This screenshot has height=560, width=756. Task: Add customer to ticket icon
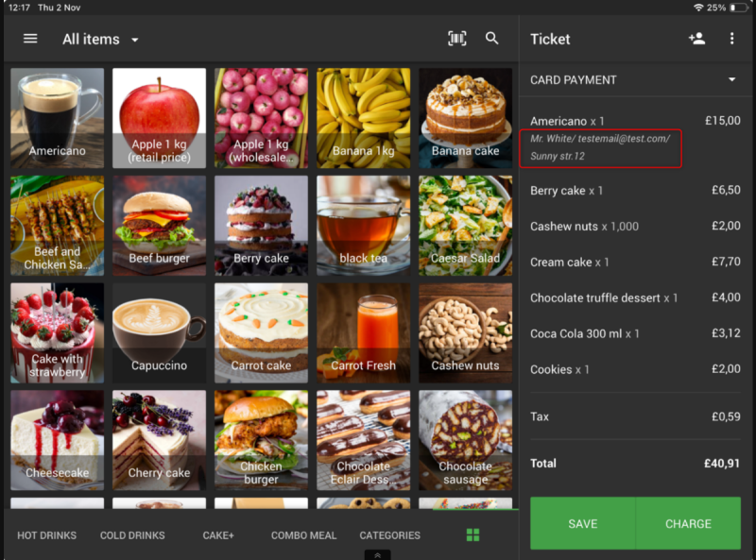(x=697, y=39)
